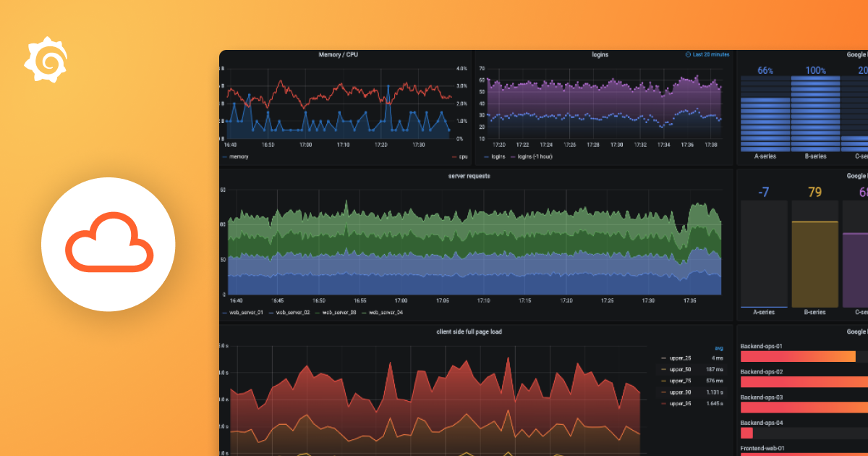Click the logins panel title
This screenshot has width=868, height=456.
[x=600, y=54]
